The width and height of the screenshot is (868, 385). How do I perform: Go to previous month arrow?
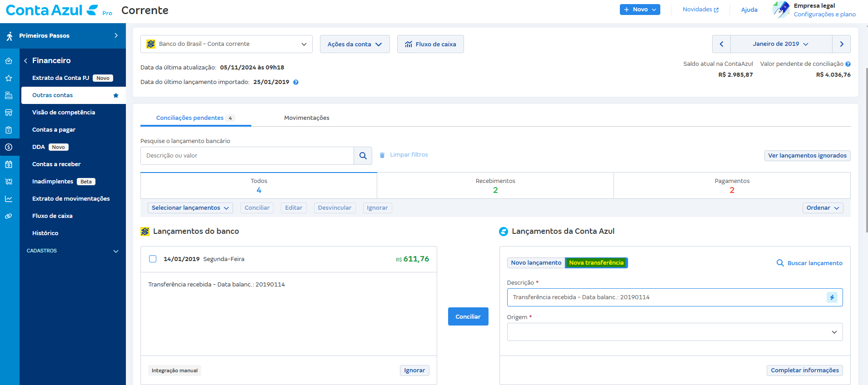[x=721, y=44]
